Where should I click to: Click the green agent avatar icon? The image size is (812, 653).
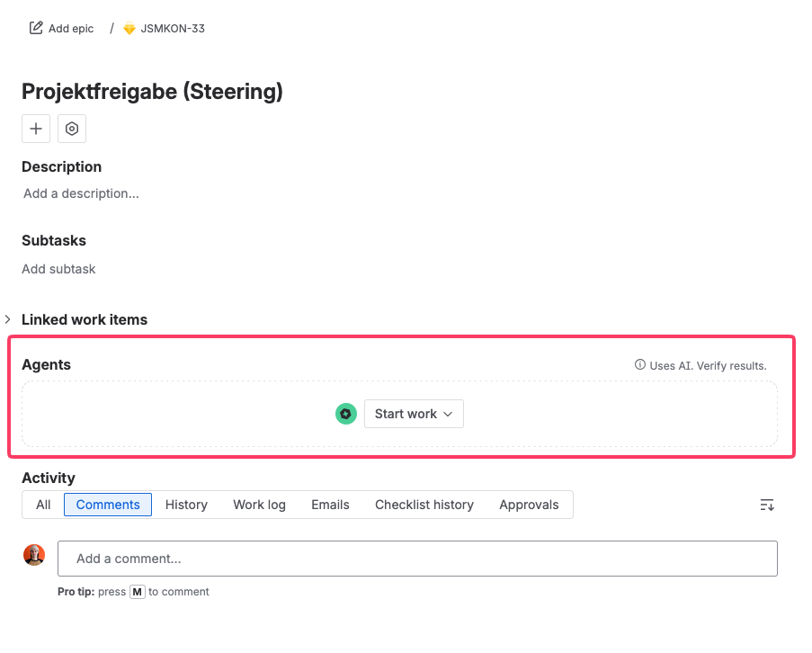346,414
